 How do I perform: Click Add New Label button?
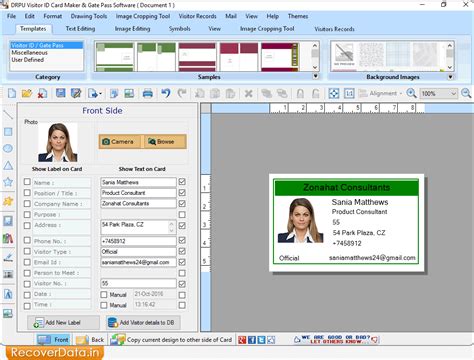pyautogui.click(x=63, y=323)
